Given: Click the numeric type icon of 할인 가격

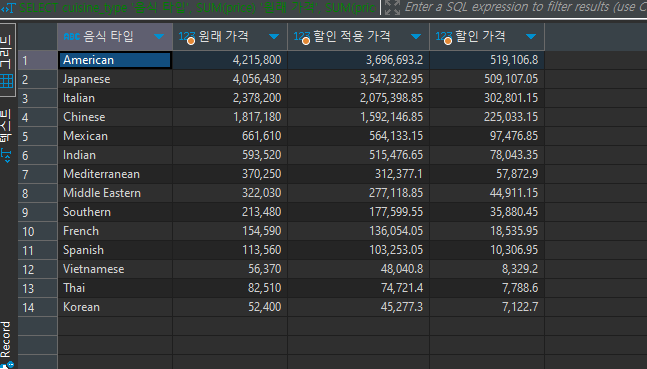Looking at the screenshot, I should [444, 37].
